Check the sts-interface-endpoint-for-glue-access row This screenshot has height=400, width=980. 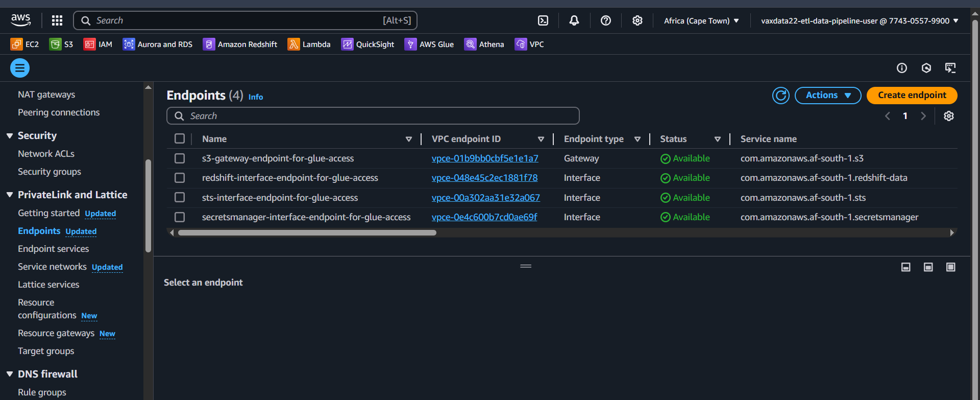click(x=180, y=197)
